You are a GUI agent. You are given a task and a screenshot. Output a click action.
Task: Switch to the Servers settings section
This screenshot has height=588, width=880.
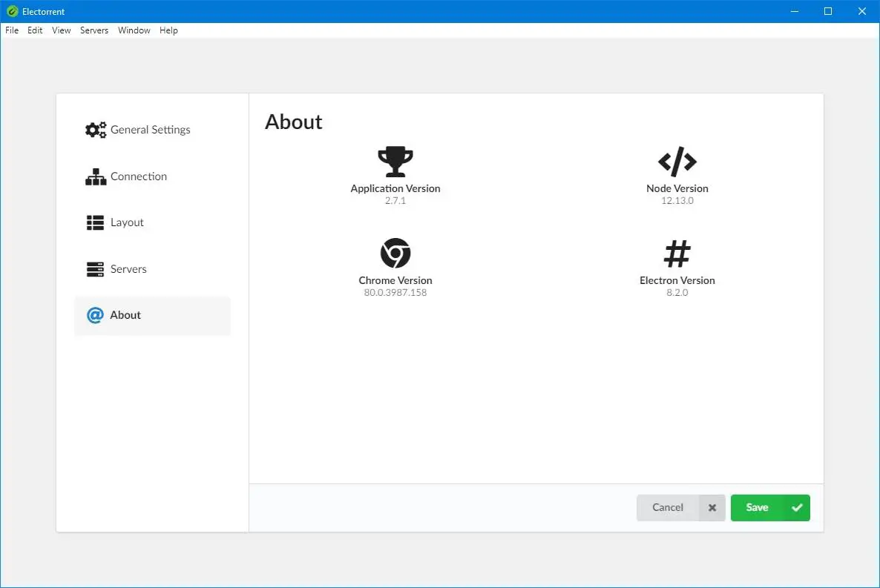[x=152, y=269]
